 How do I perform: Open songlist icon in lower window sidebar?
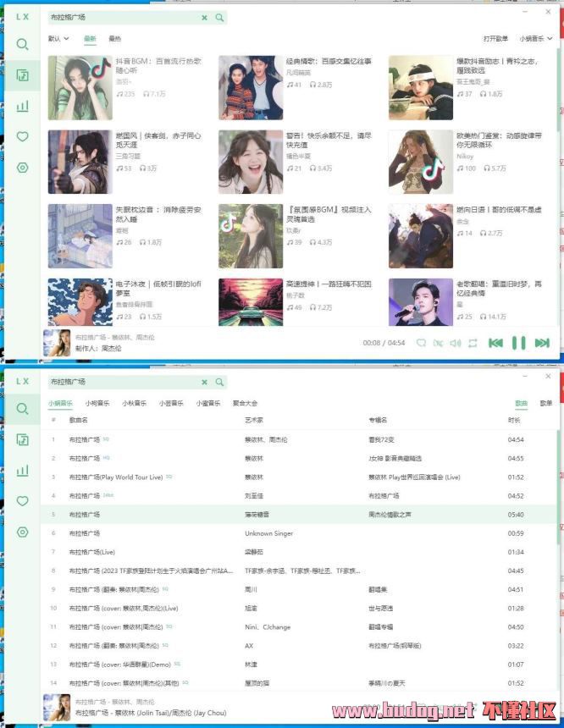[x=23, y=439]
